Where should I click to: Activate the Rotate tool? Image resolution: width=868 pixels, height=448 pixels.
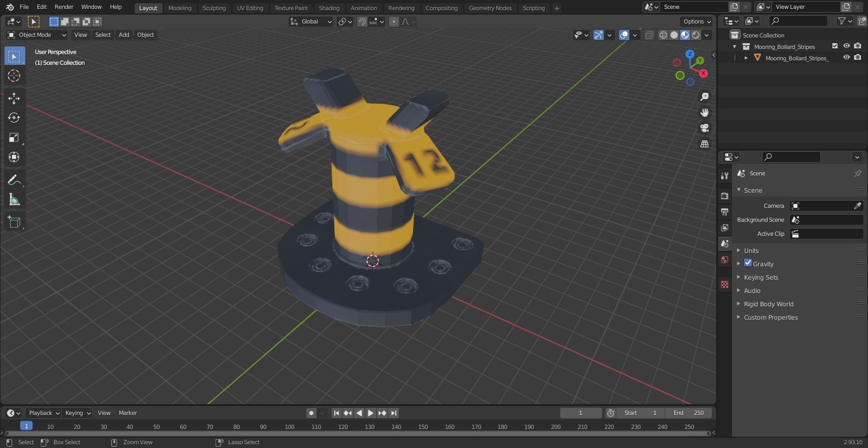(x=14, y=118)
